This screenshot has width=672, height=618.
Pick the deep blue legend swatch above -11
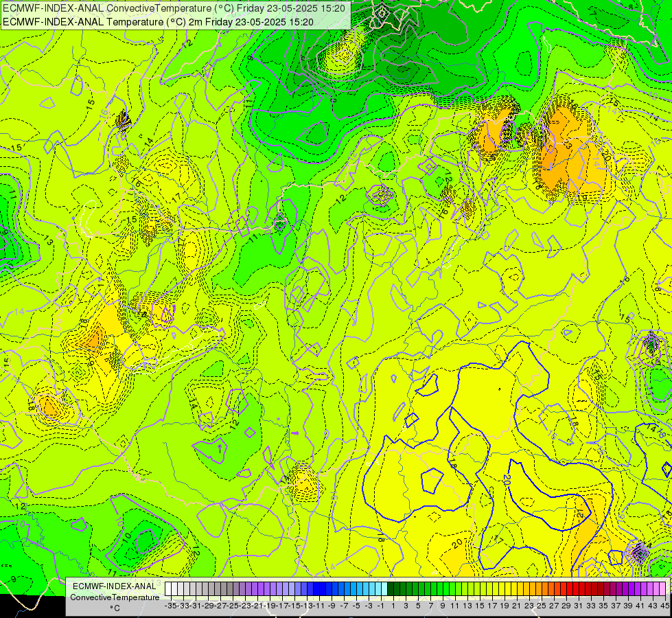point(316,589)
